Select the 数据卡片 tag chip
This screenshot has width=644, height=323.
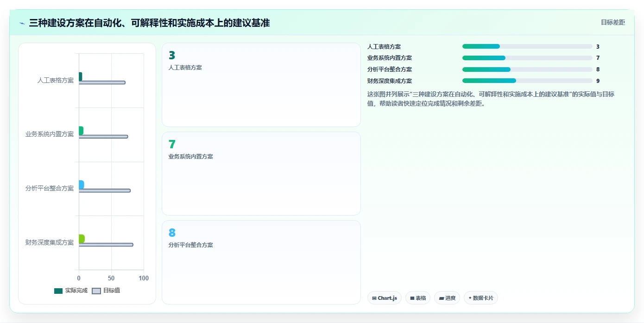481,298
